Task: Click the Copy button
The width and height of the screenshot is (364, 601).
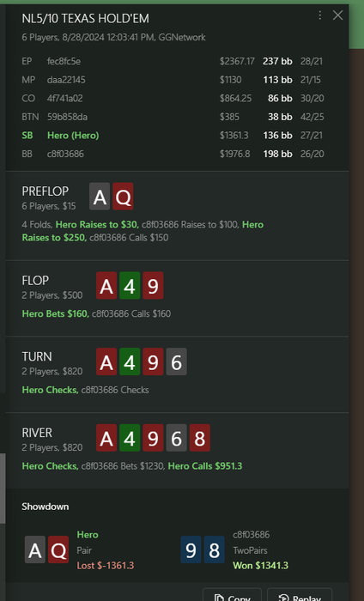Action: coord(232,595)
